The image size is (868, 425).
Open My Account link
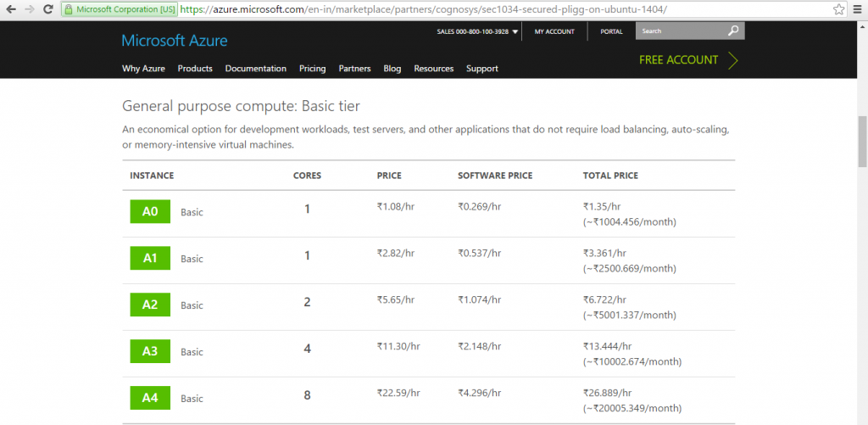pos(554,31)
